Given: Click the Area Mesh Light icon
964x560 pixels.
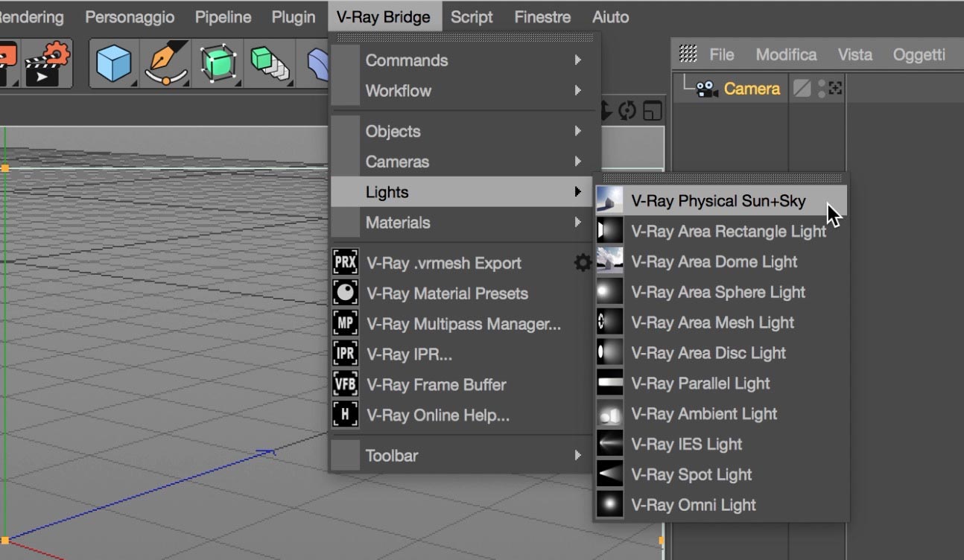Looking at the screenshot, I should tap(609, 322).
